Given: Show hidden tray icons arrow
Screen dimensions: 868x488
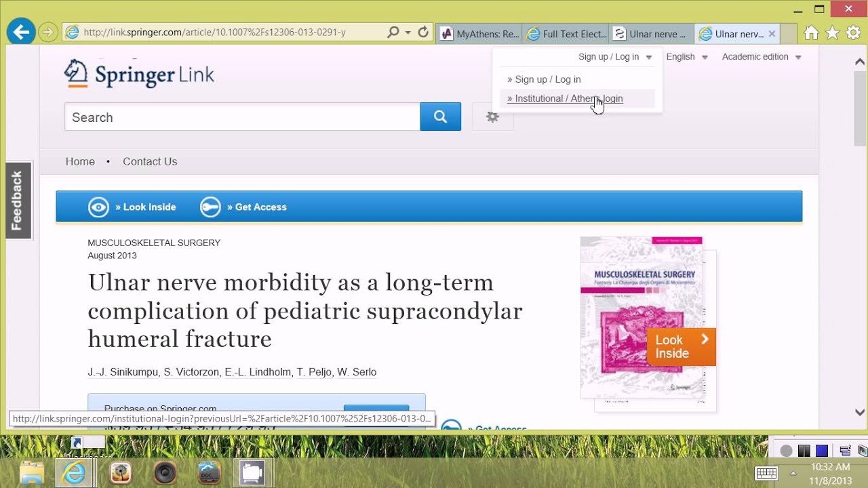Looking at the screenshot, I should coord(793,473).
